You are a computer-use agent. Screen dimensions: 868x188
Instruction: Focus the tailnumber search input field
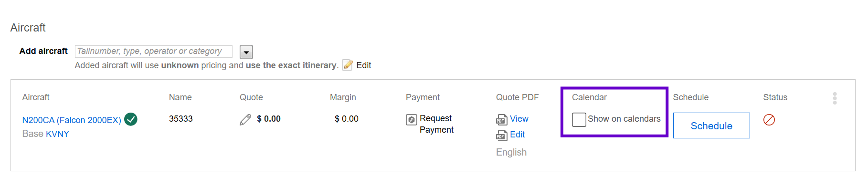(x=154, y=51)
